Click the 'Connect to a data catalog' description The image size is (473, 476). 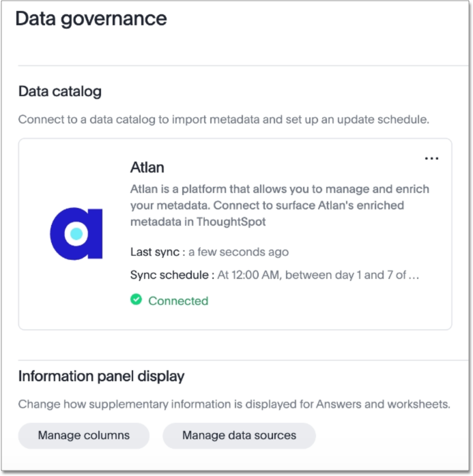pos(223,119)
